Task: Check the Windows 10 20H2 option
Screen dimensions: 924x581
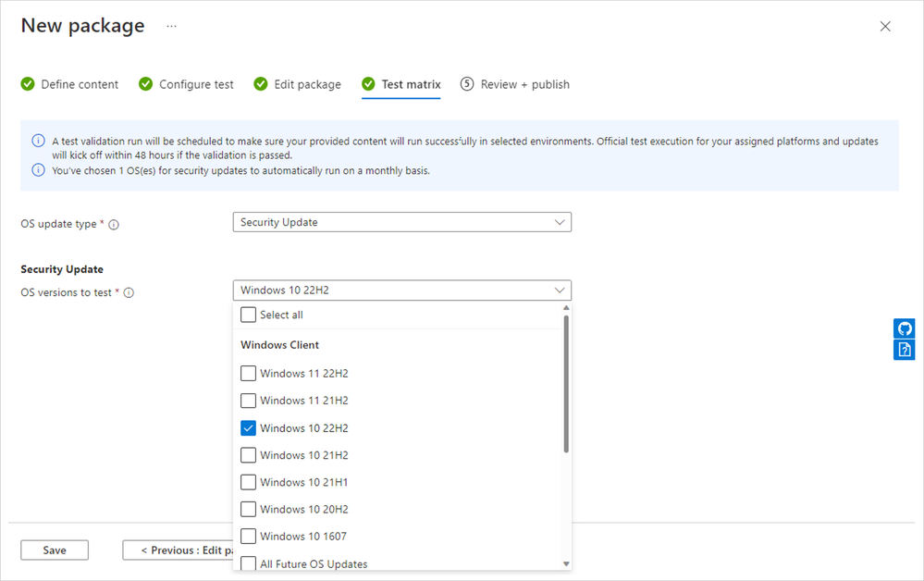Action: pos(248,509)
